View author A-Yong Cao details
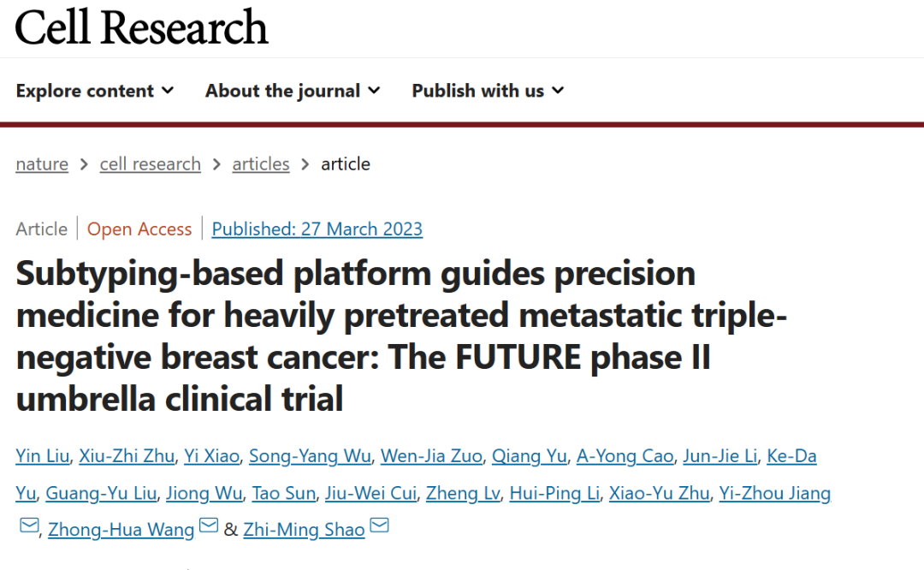The width and height of the screenshot is (924, 570). point(625,455)
